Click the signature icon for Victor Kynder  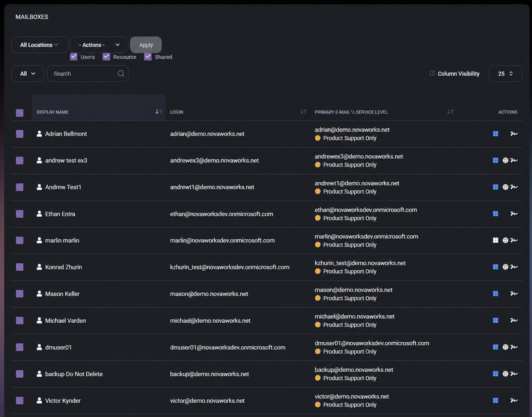[514, 400]
